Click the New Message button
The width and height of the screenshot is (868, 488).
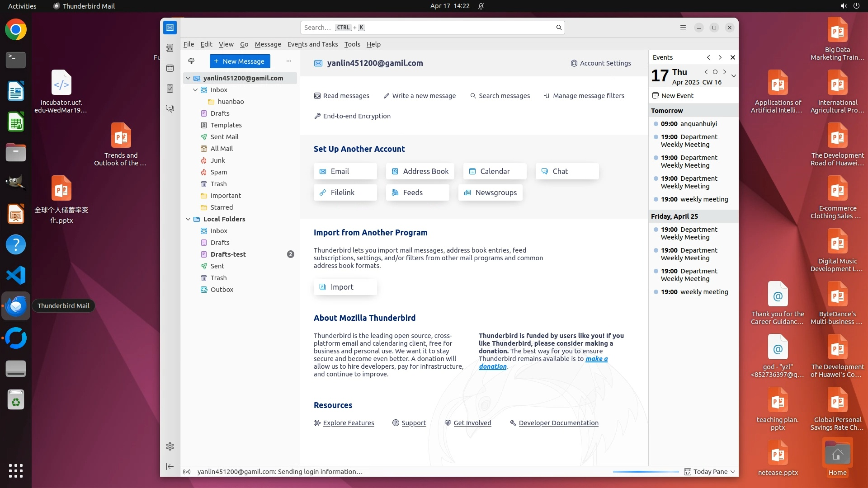click(240, 61)
